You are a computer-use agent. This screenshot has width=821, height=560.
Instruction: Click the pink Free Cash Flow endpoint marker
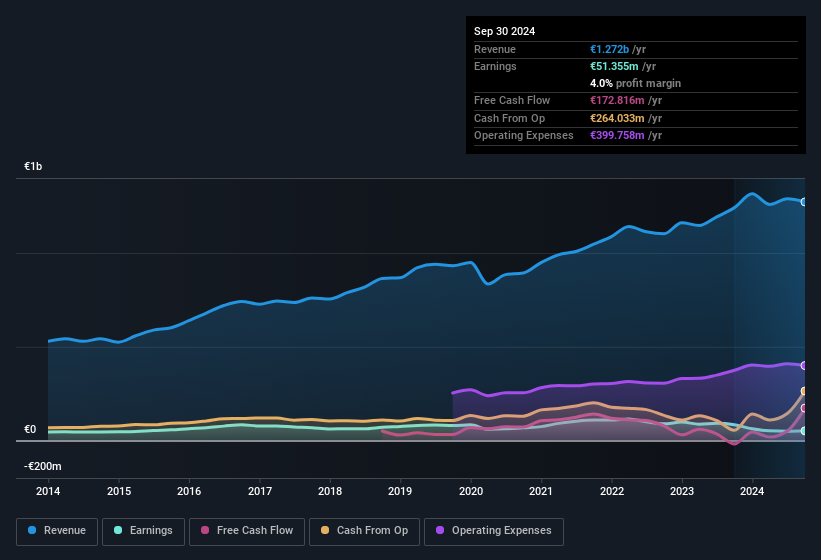point(803,408)
